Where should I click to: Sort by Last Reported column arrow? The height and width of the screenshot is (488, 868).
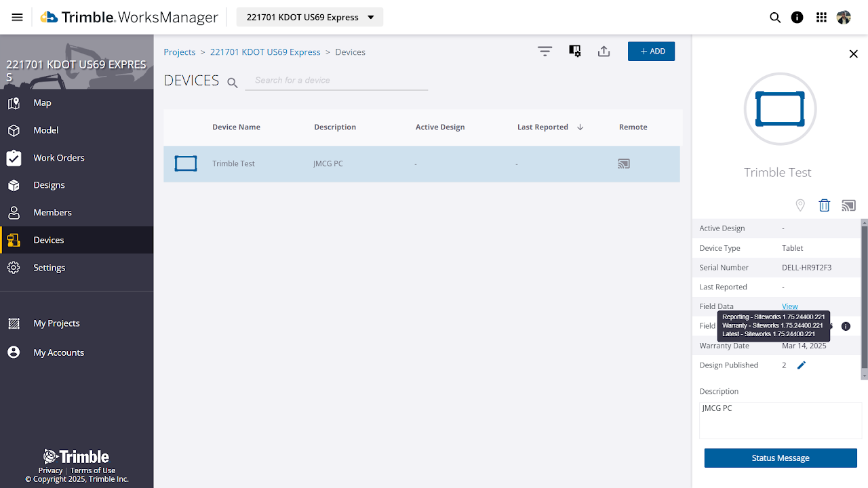(580, 127)
